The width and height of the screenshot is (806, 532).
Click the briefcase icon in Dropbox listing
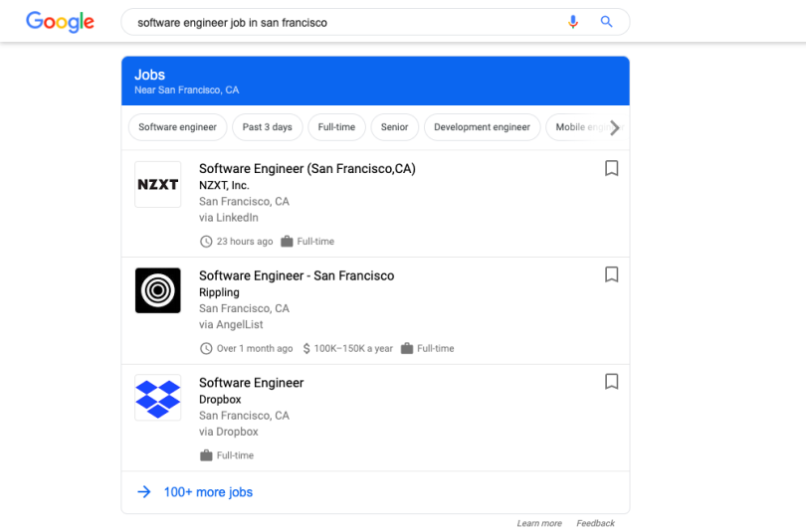(x=206, y=455)
